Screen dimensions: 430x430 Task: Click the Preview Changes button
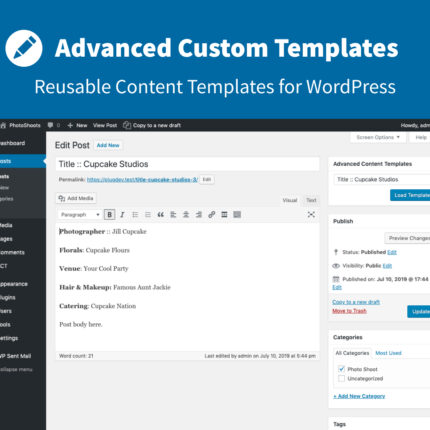point(407,238)
